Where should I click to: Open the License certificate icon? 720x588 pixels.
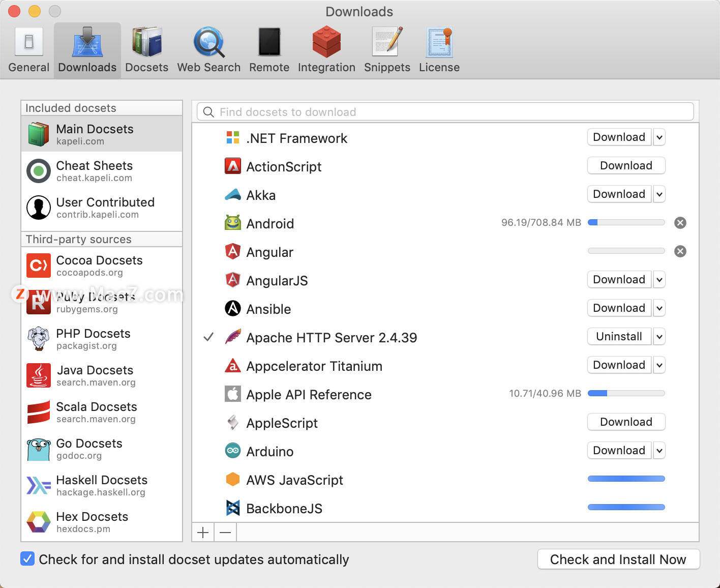(439, 42)
